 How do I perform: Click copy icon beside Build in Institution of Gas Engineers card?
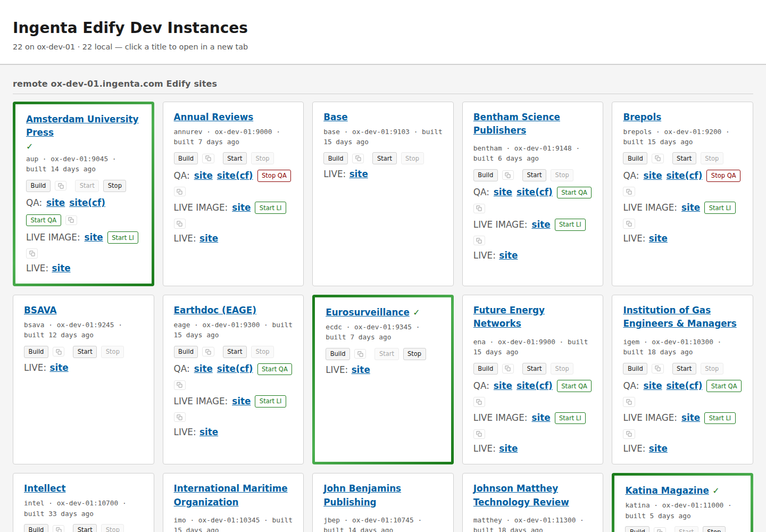pos(658,369)
